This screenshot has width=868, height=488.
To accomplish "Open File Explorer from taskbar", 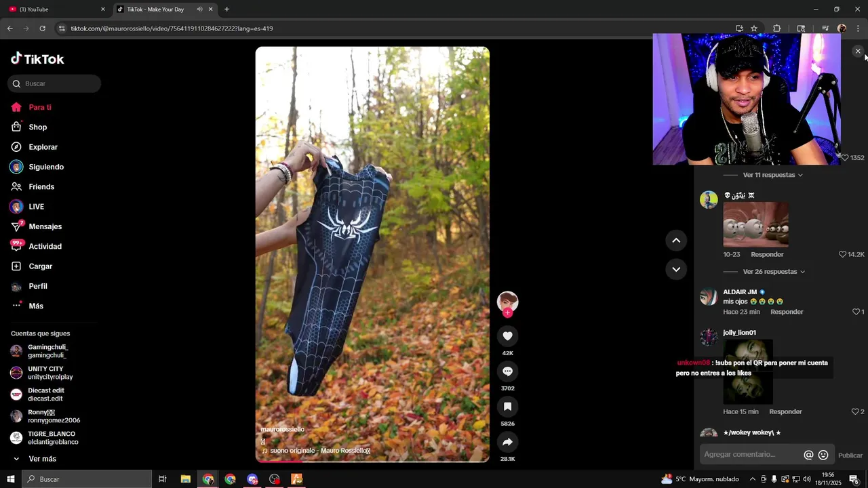I will coord(185,479).
